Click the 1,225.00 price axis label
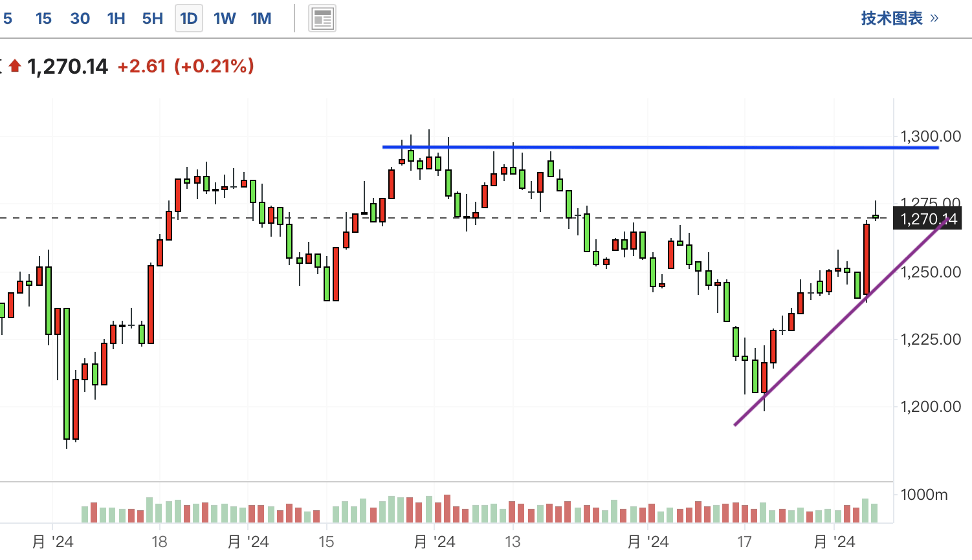Image resolution: width=972 pixels, height=560 pixels. [931, 339]
